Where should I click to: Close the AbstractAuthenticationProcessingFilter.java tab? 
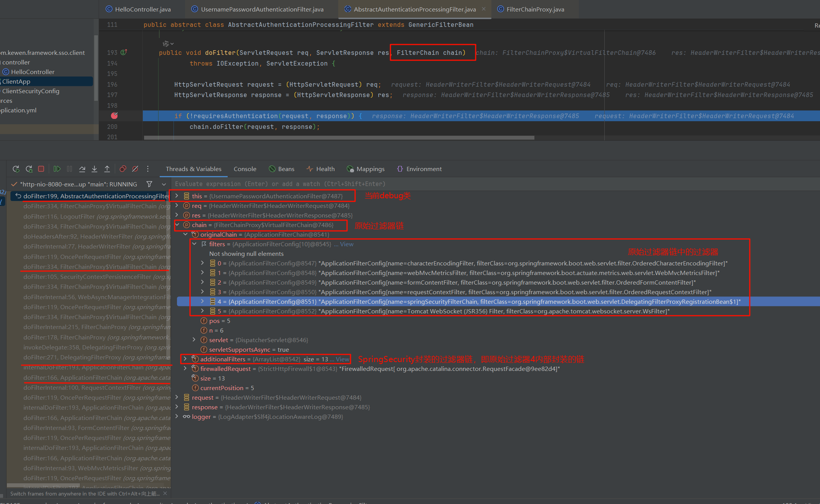tap(484, 9)
